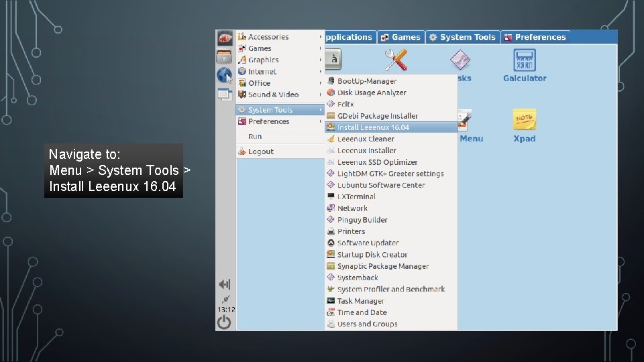This screenshot has width=644, height=362.
Task: Switch to the Preferences tab
Action: coord(535,38)
